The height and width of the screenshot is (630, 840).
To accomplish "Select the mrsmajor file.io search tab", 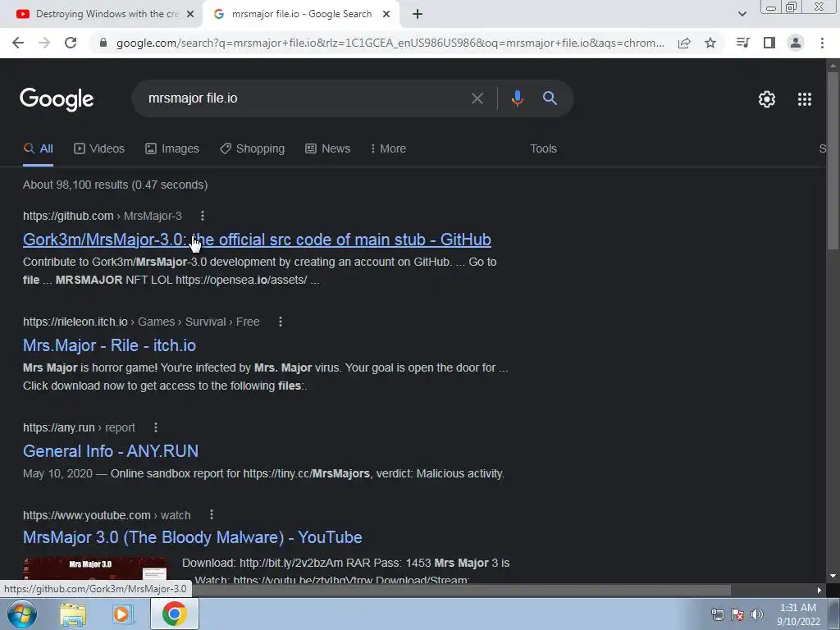I will [x=300, y=14].
